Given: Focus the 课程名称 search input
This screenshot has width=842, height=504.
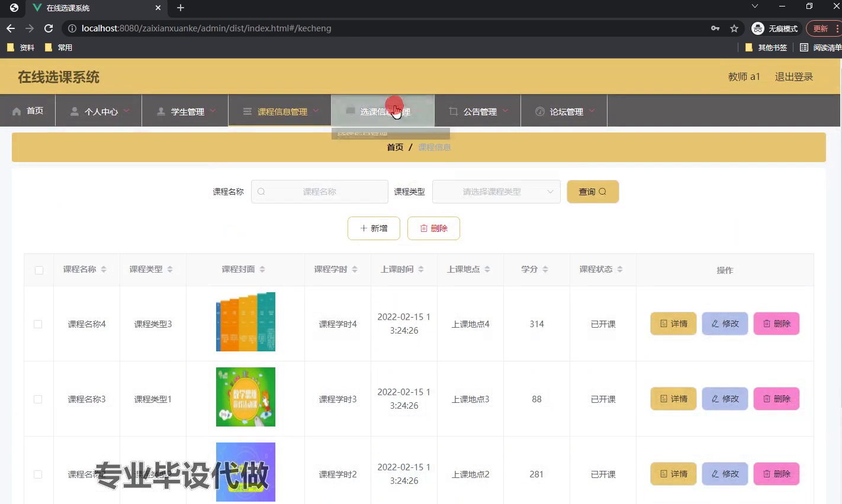Looking at the screenshot, I should 320,192.
